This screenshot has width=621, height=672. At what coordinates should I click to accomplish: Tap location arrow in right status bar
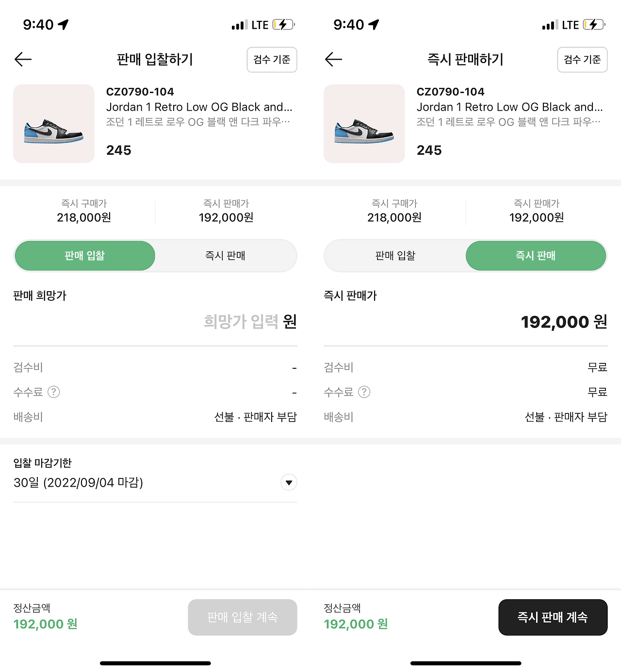374,25
